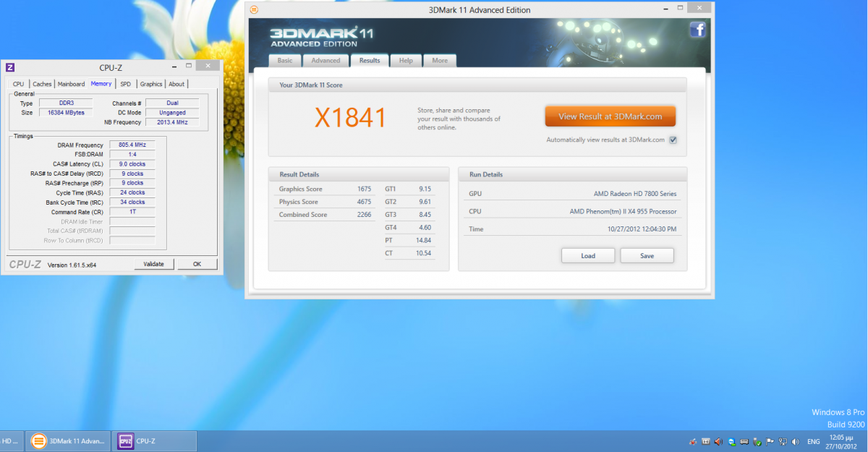
Task: Open the taskbar clock showing 27/10/2012
Action: (x=841, y=442)
